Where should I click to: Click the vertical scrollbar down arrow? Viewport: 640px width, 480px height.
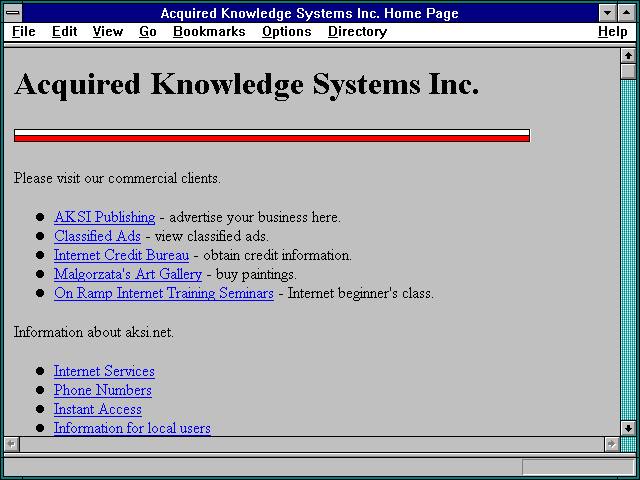628,428
